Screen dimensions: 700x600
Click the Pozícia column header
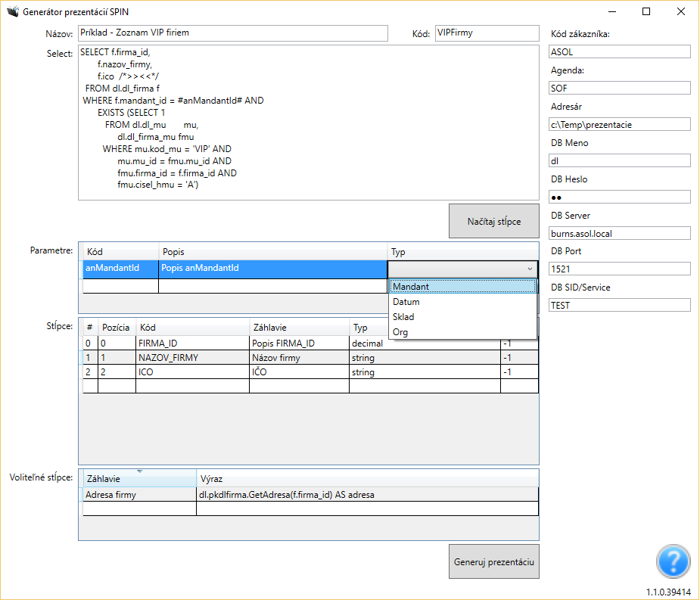pyautogui.click(x=117, y=328)
